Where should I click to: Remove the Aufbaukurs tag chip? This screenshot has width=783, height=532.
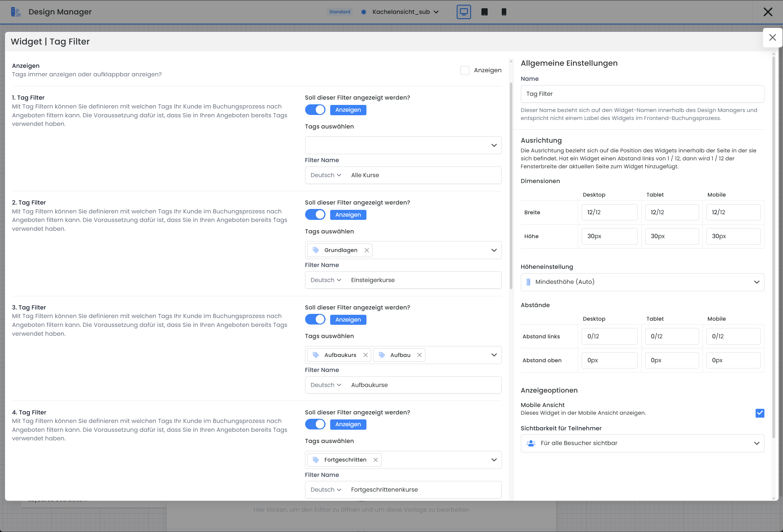tap(365, 355)
